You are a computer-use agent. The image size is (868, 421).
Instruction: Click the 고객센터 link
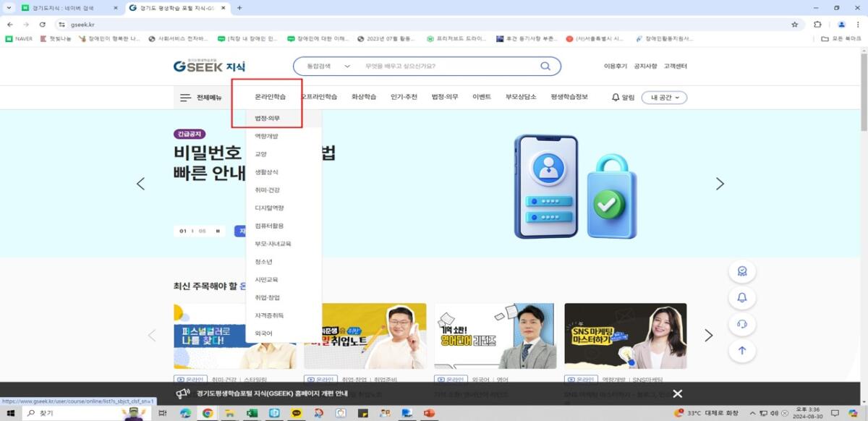(x=675, y=67)
